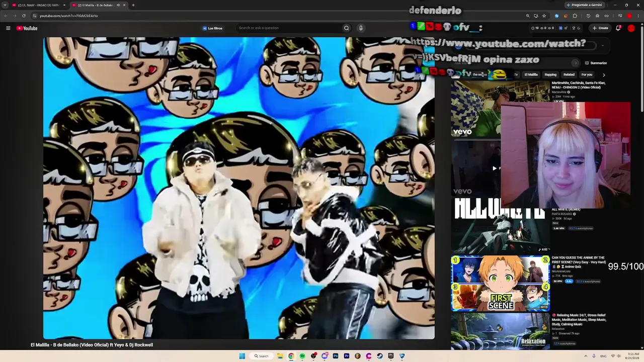The height and width of the screenshot is (362, 644).
Task: Click the YouTube search input field
Action: coord(289,28)
